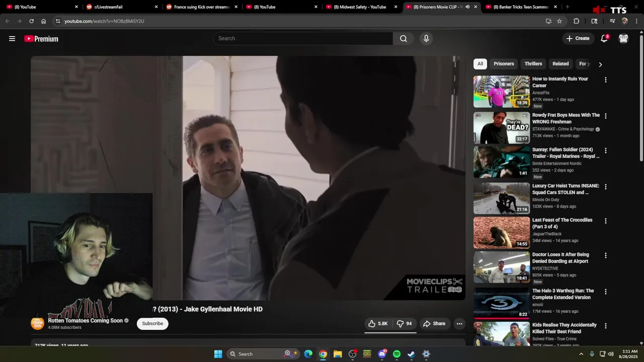
Task: Open options for Sunray: Fallen Soldier trailer
Action: point(605,150)
